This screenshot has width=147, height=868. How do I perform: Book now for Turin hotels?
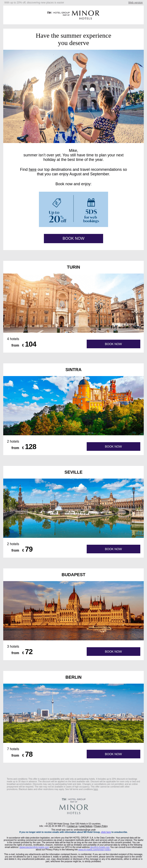tap(113, 344)
